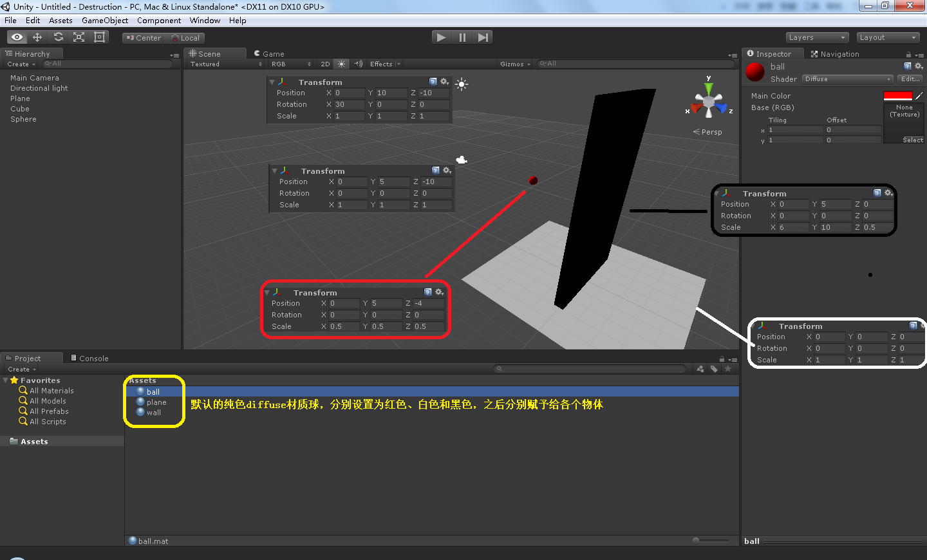The width and height of the screenshot is (927, 560).
Task: Toggle 2D scene view mode
Action: point(325,64)
